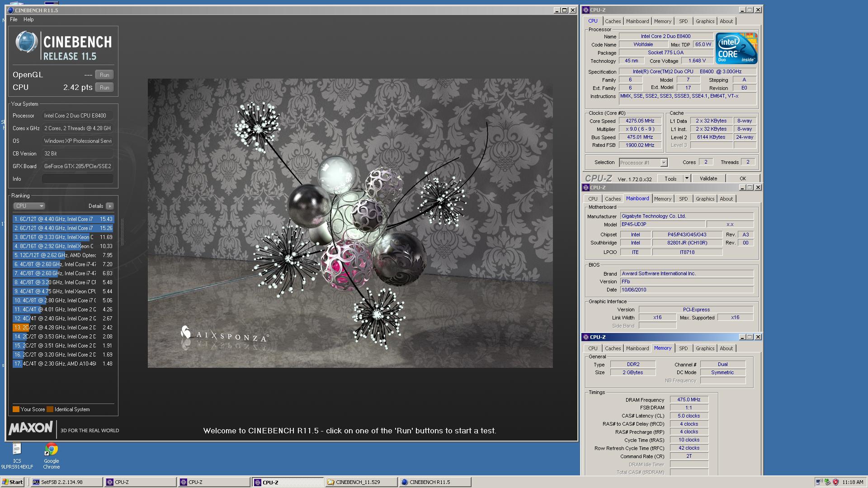Open SPD tab in middle CPU-Z window
The height and width of the screenshot is (488, 868).
tap(683, 199)
